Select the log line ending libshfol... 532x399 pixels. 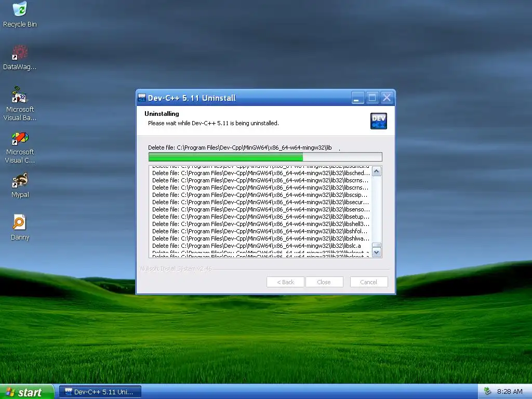tap(260, 231)
